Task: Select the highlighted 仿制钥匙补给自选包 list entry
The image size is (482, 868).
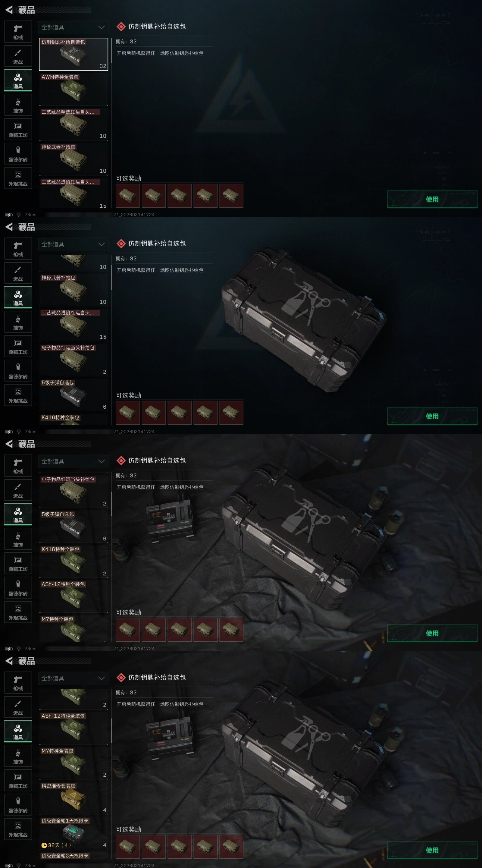Action: click(x=74, y=54)
